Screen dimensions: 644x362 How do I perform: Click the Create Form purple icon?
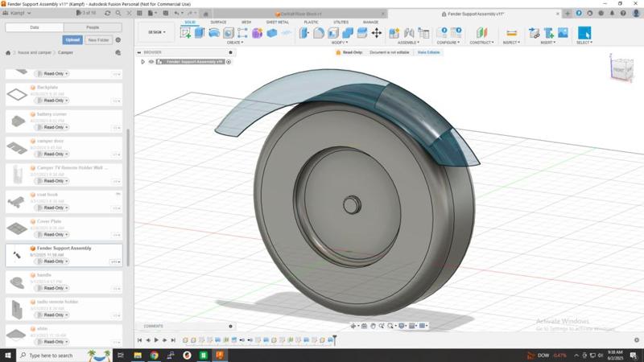257,33
